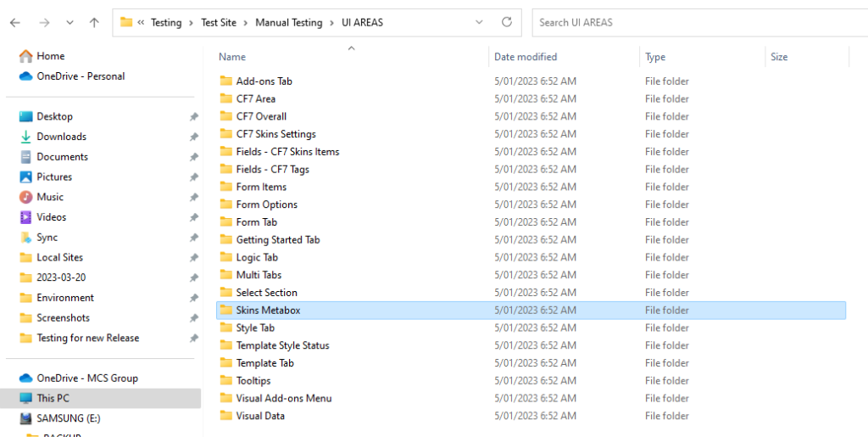
Task: Expand hidden path via double chevron
Action: click(x=141, y=23)
